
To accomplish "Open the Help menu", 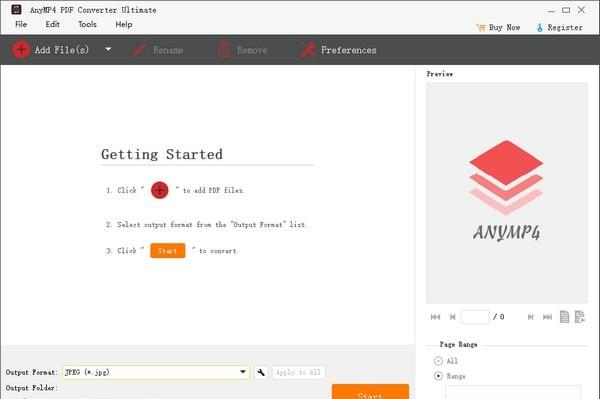I will click(124, 24).
